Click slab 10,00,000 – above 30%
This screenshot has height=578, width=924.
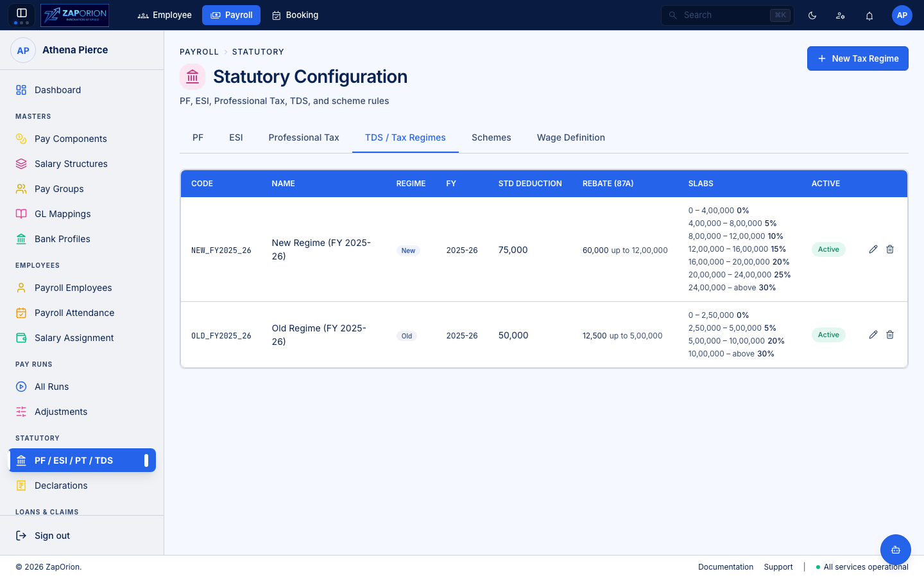click(732, 354)
